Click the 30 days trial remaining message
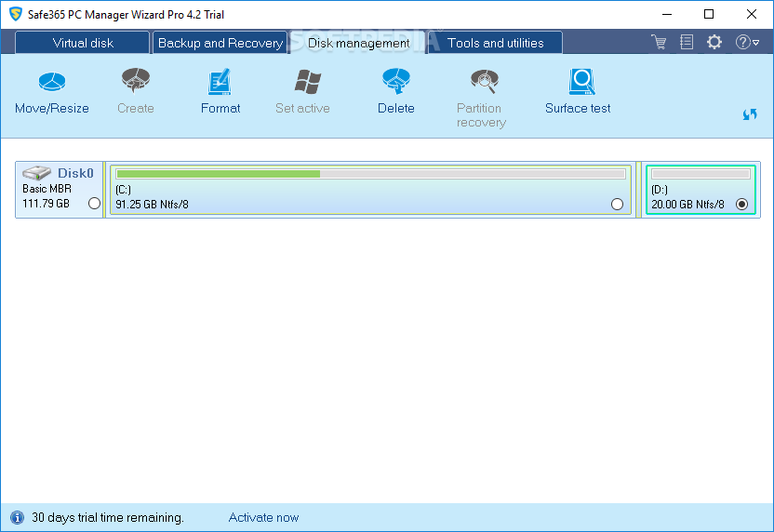774x532 pixels. (x=108, y=518)
